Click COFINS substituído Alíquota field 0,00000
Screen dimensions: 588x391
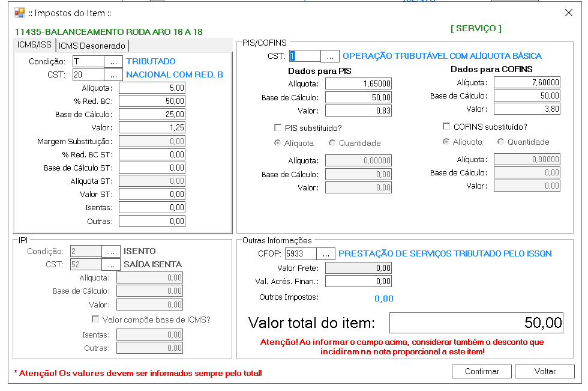pyautogui.click(x=527, y=159)
